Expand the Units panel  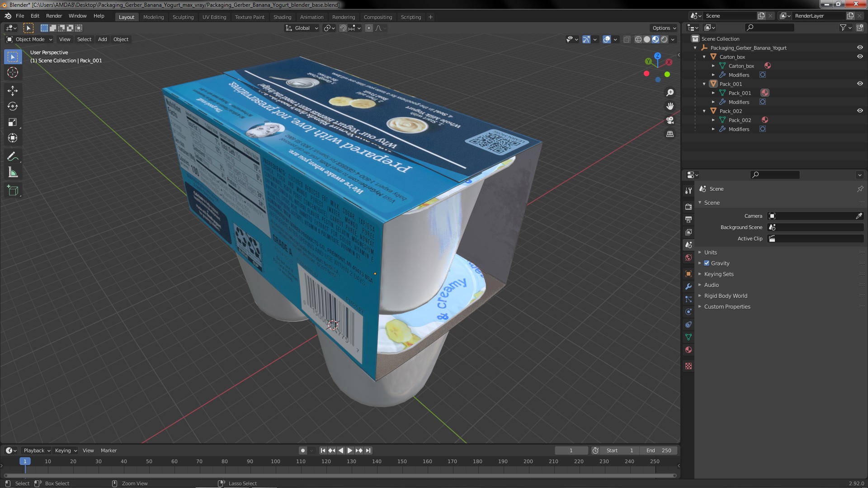710,253
